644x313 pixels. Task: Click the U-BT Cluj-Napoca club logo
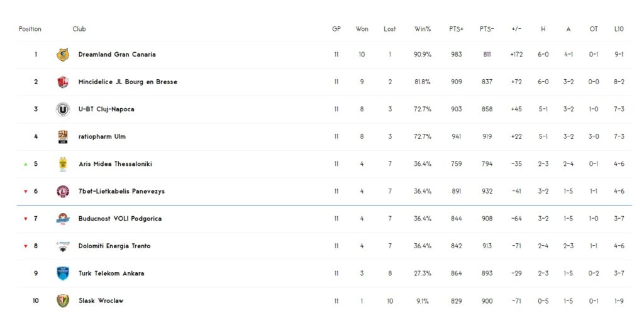click(63, 109)
